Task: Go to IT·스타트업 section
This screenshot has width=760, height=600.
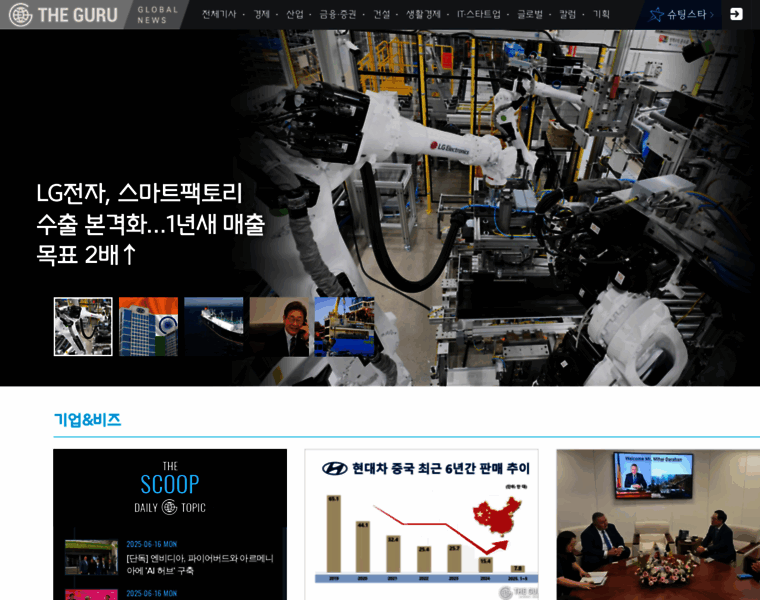Action: pyautogui.click(x=479, y=15)
